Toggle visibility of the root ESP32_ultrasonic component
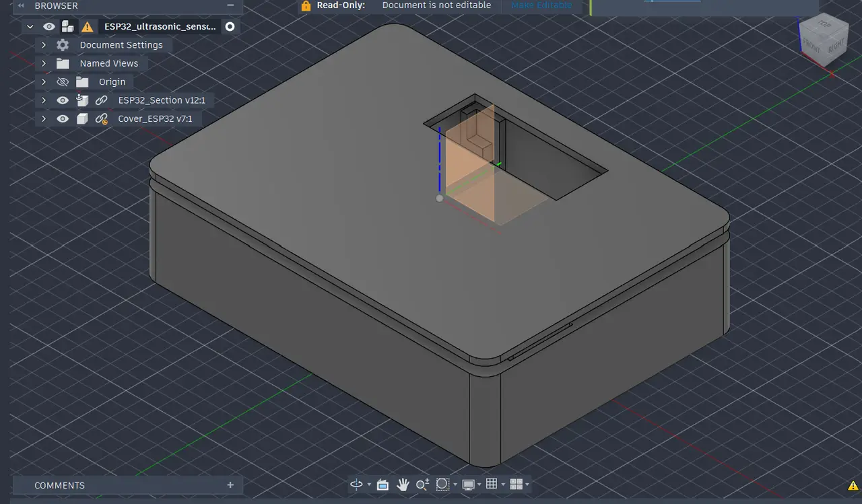 click(48, 27)
